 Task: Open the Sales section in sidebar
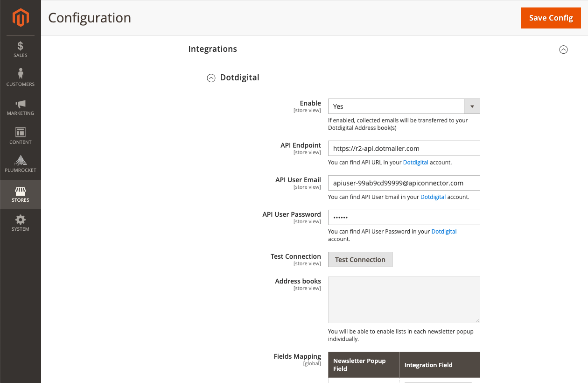20,49
